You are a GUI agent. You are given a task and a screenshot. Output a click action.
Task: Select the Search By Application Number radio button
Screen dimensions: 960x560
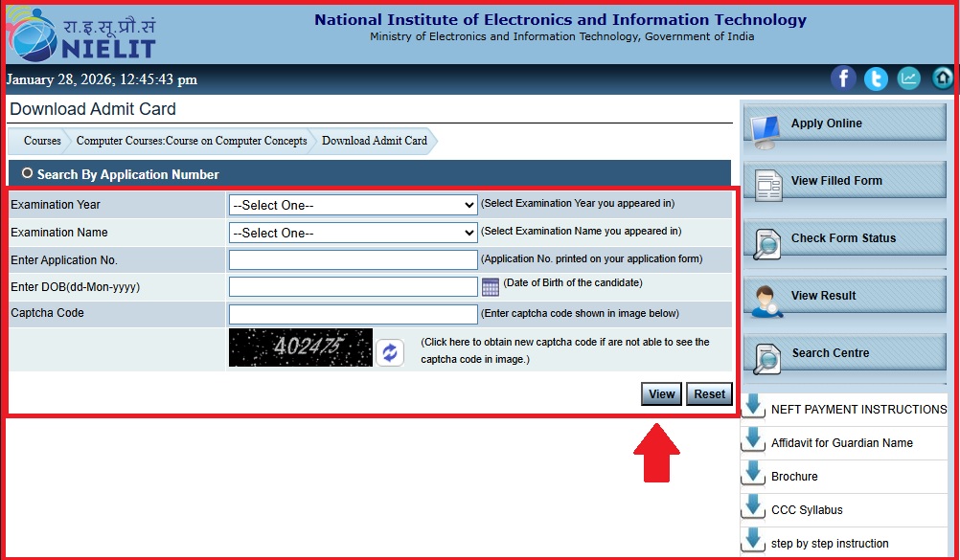coord(28,173)
